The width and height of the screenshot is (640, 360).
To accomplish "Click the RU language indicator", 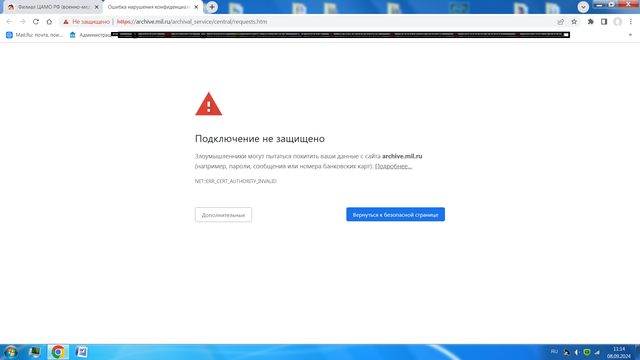I will [554, 352].
